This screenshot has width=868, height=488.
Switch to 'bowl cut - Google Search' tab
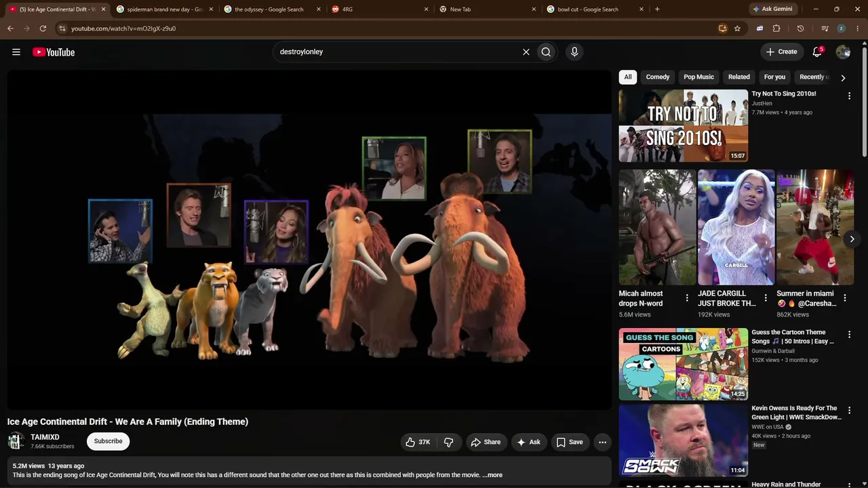point(594,9)
